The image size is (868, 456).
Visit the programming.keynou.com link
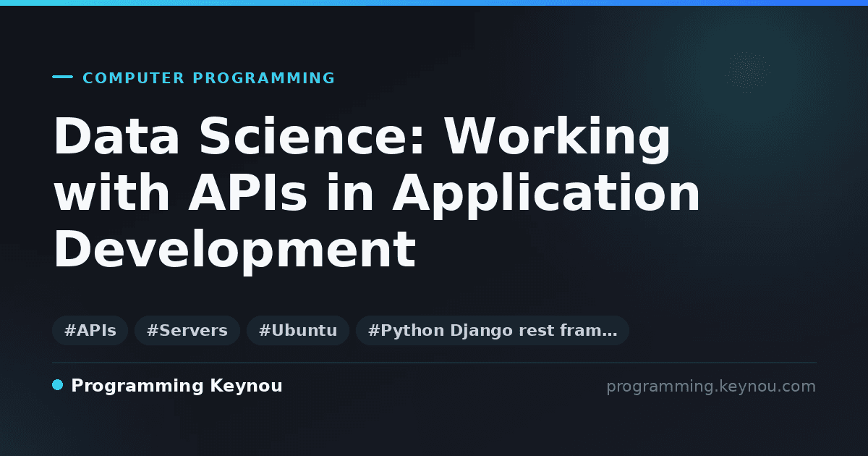pos(711,387)
